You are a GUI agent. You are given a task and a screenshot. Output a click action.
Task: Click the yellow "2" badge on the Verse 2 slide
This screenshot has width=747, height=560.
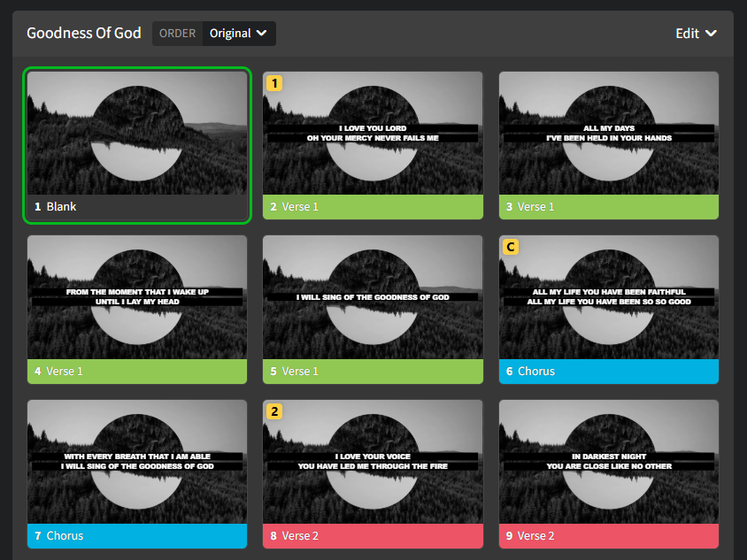[274, 411]
